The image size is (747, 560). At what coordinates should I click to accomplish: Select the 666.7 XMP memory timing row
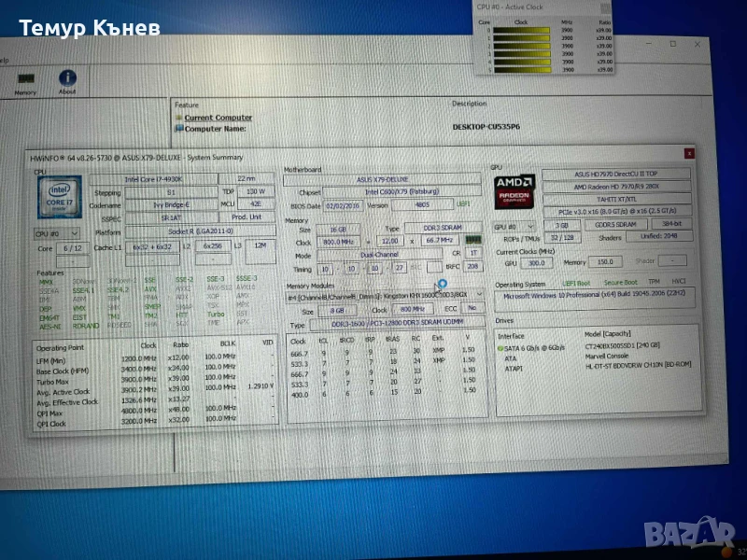(x=383, y=353)
